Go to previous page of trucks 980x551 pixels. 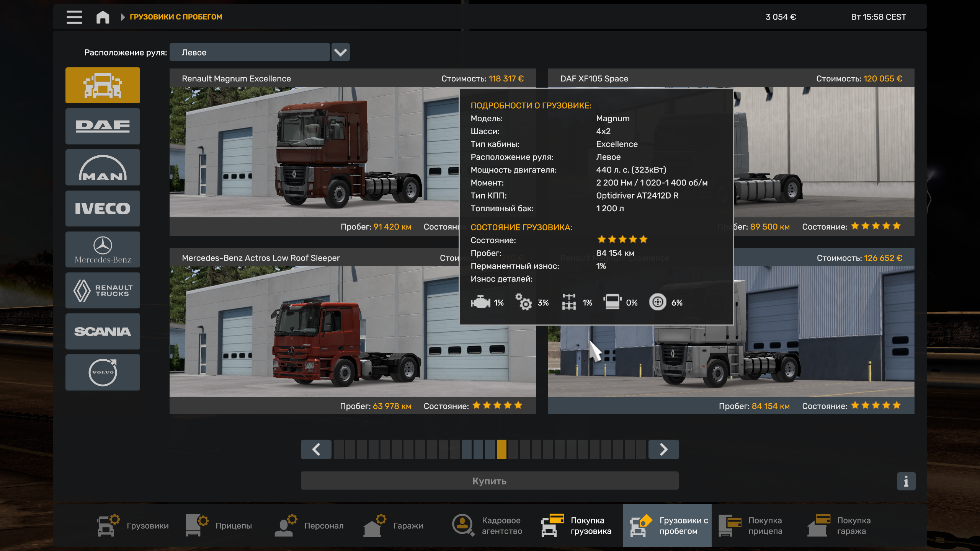pyautogui.click(x=316, y=449)
